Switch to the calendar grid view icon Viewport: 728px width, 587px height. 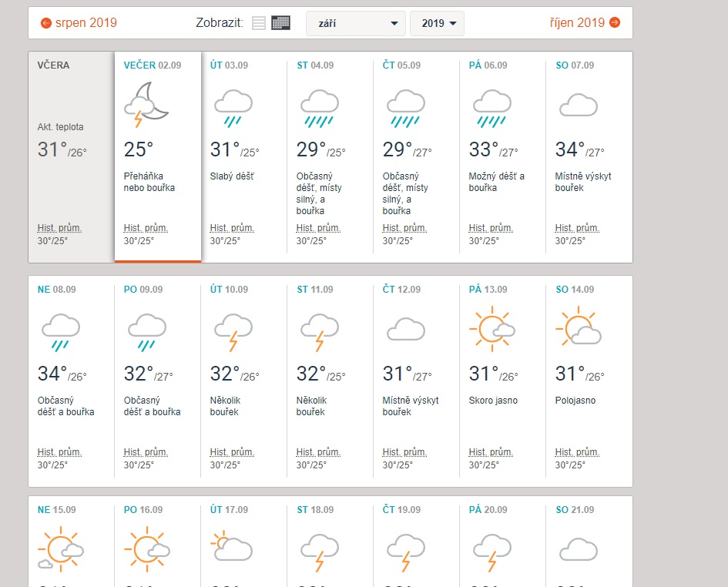281,23
